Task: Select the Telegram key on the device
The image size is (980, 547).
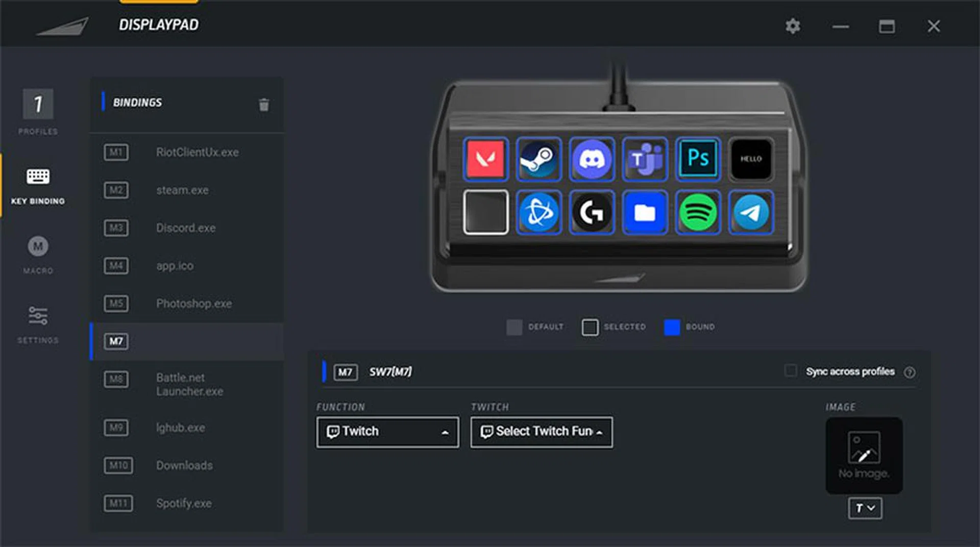Action: coord(751,212)
